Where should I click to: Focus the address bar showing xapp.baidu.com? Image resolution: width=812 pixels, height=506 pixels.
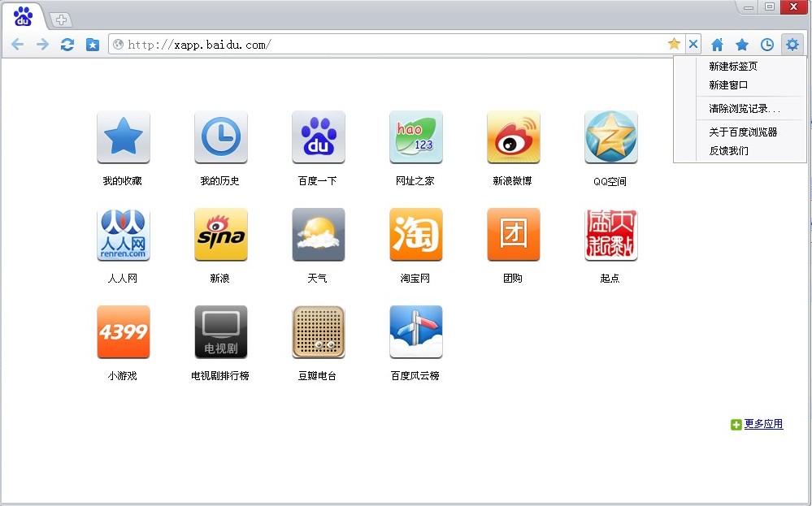pos(396,45)
